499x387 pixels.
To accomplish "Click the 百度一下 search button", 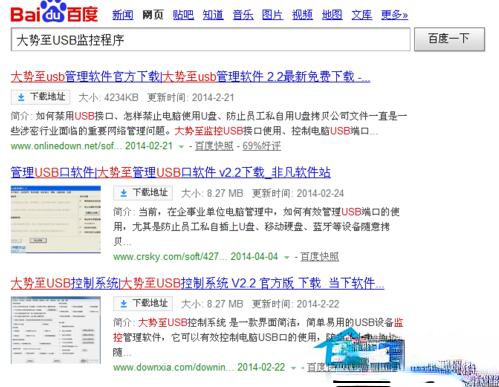I will click(449, 39).
